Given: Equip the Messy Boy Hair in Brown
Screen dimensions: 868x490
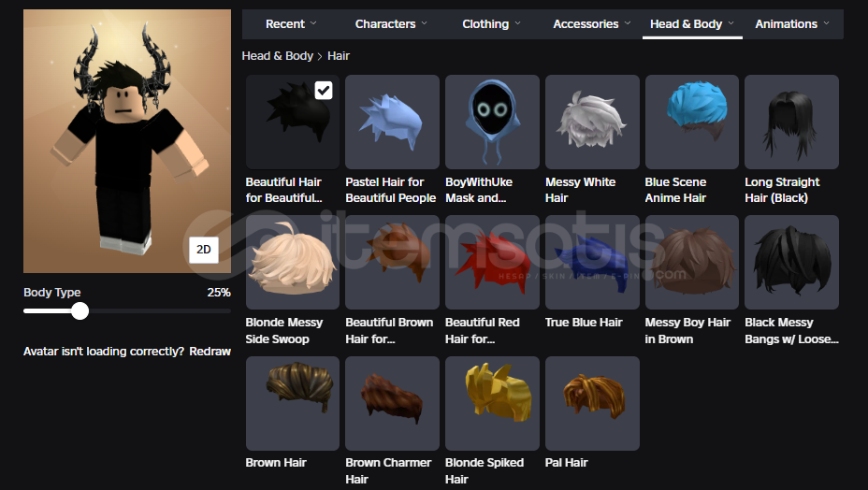Looking at the screenshot, I should (692, 263).
